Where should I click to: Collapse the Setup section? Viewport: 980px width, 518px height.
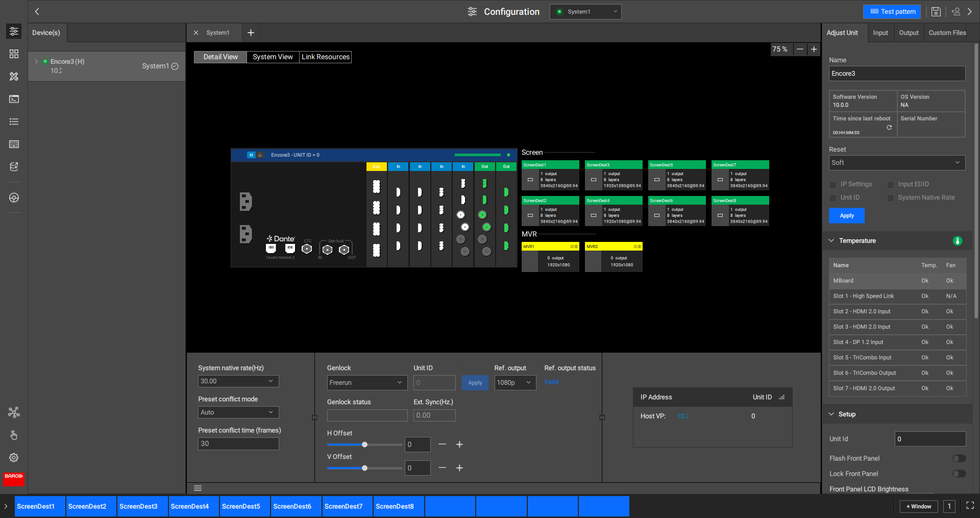(831, 414)
